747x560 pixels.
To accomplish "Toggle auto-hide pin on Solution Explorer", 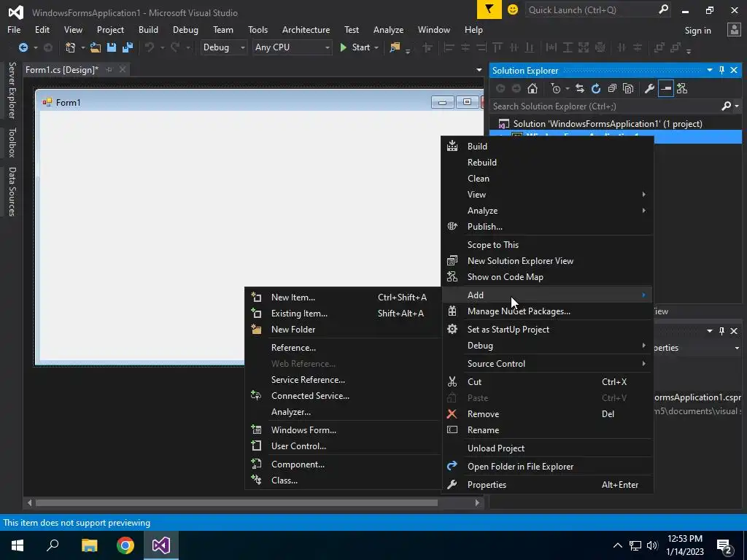I will 721,70.
